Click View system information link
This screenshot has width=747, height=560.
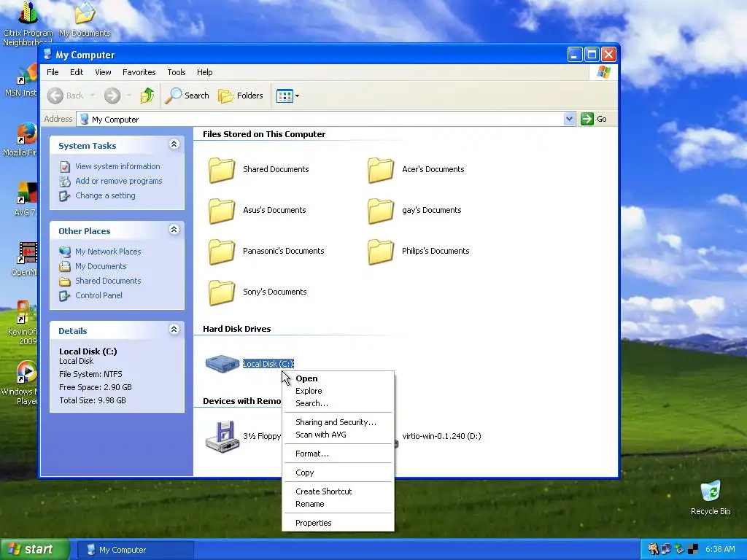coord(117,166)
